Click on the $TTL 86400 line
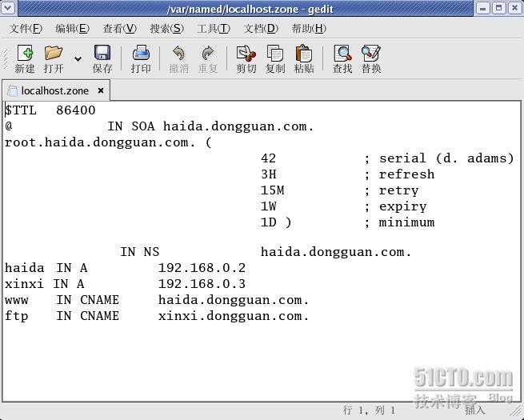This screenshot has width=524, height=420. (50, 110)
